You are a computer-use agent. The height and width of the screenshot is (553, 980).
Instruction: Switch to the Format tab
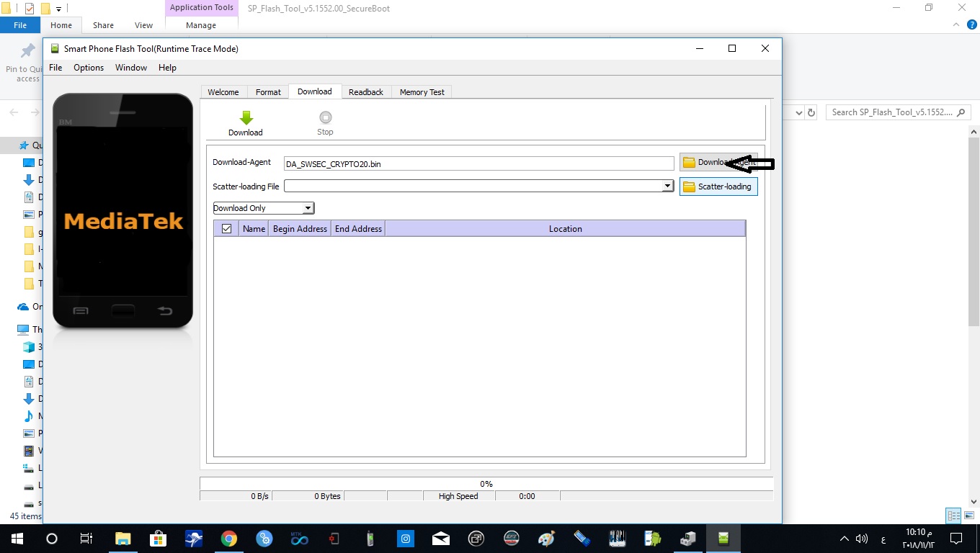click(268, 92)
